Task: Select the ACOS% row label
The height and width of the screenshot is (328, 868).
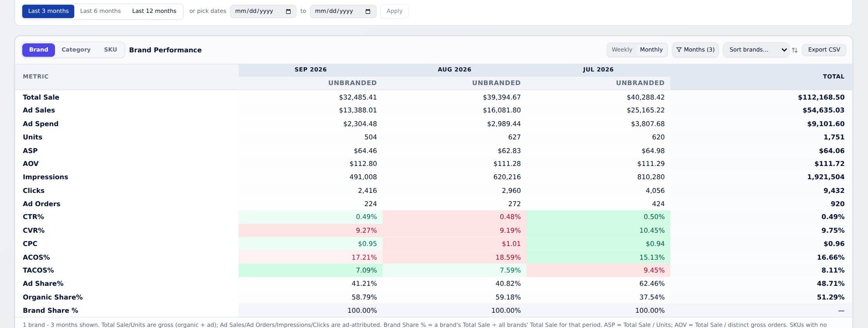Action: tap(36, 258)
